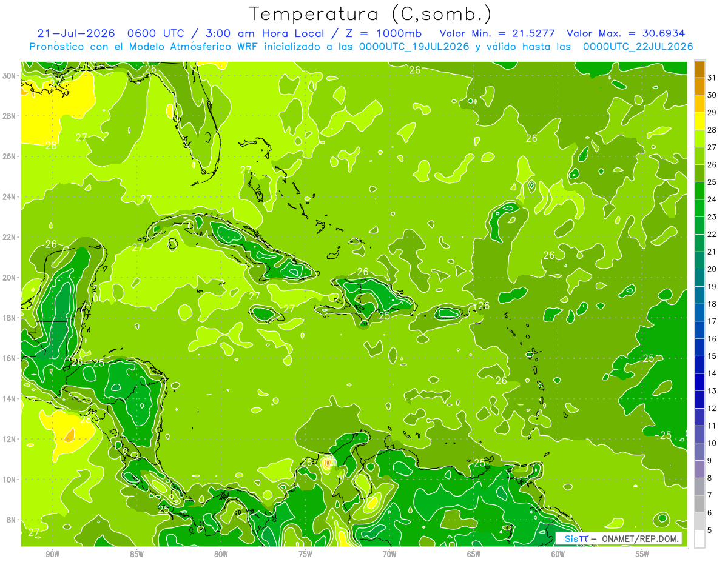The image size is (728, 562).
Task: Click the 8N latitude label
Action: [x=11, y=520]
